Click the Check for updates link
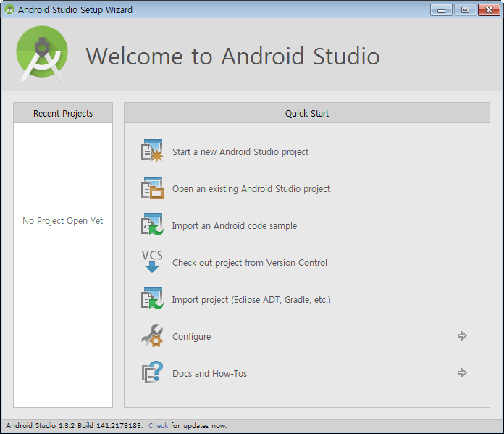 point(158,425)
